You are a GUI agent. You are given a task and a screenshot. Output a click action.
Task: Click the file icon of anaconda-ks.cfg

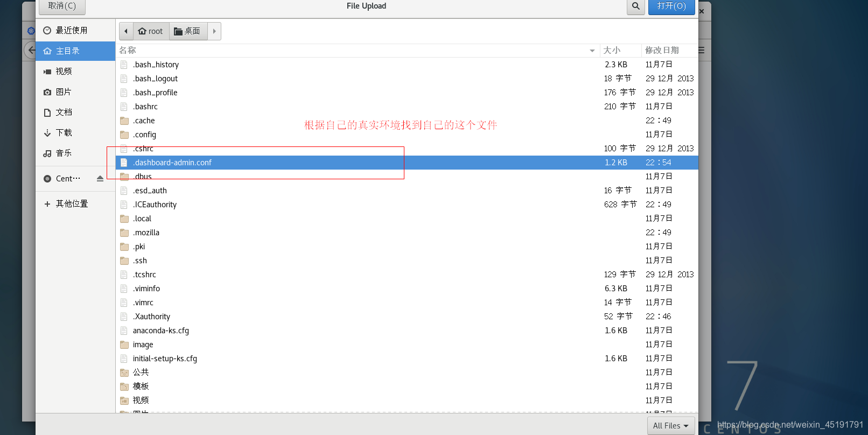click(x=124, y=331)
